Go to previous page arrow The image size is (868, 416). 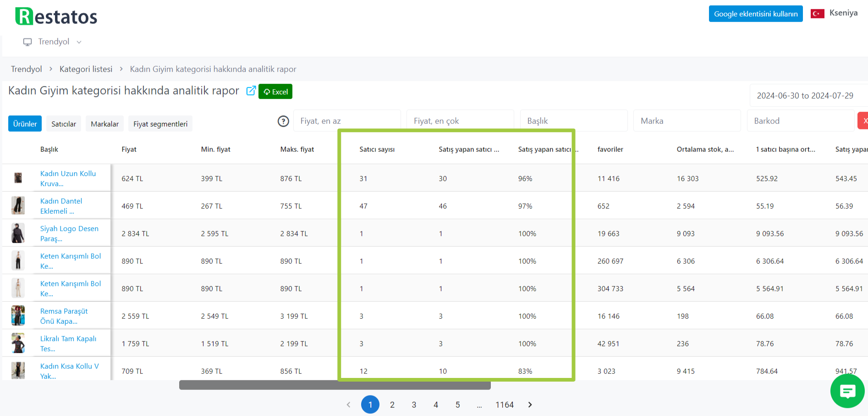[348, 405]
